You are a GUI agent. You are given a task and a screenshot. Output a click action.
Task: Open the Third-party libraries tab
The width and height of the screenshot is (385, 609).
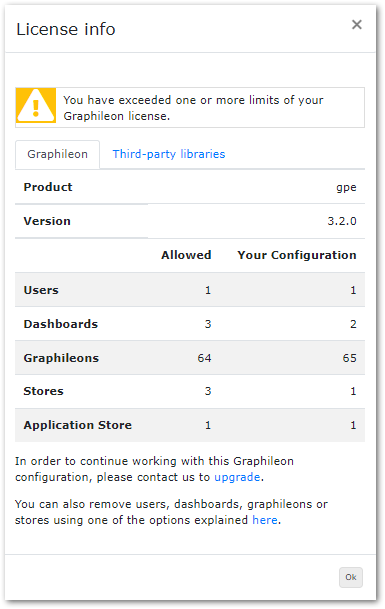click(x=169, y=154)
